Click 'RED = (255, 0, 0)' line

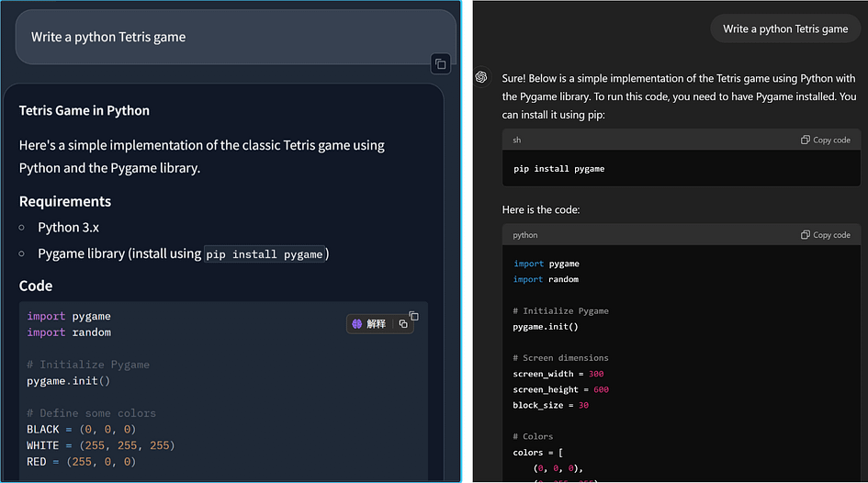(82, 462)
